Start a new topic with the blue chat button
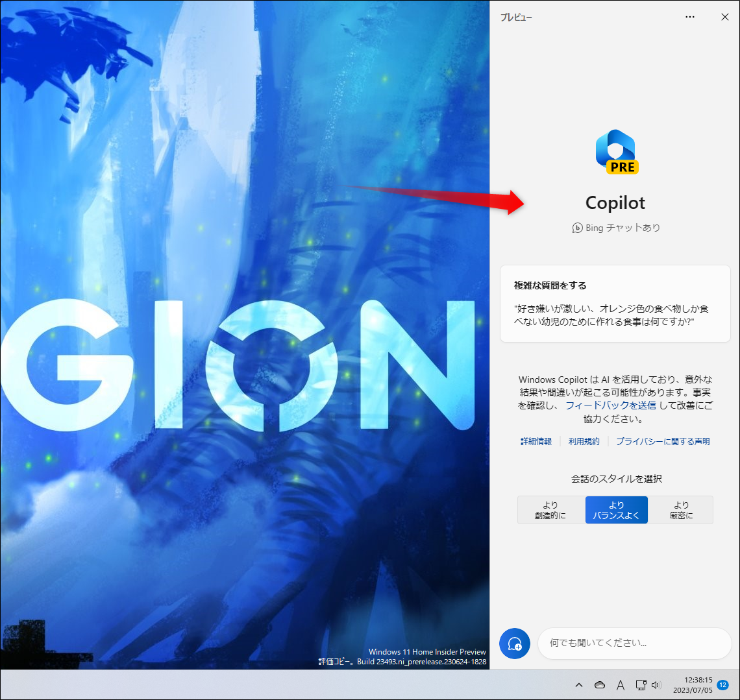The width and height of the screenshot is (740, 700). [514, 644]
